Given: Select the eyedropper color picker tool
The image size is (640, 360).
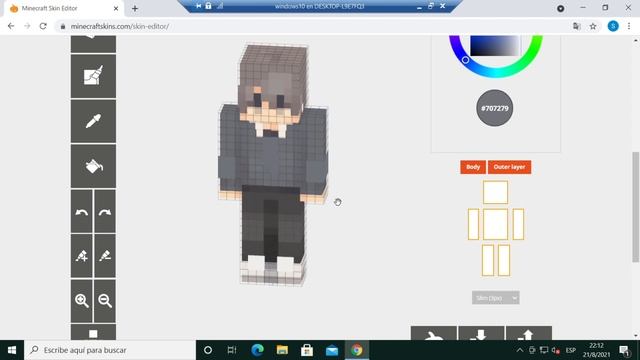Looking at the screenshot, I should 93,121.
